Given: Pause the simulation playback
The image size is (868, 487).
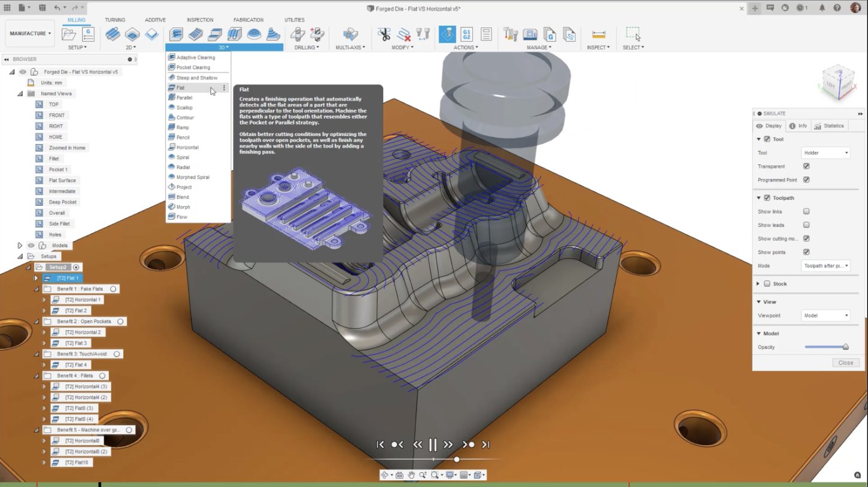Looking at the screenshot, I should pos(433,445).
